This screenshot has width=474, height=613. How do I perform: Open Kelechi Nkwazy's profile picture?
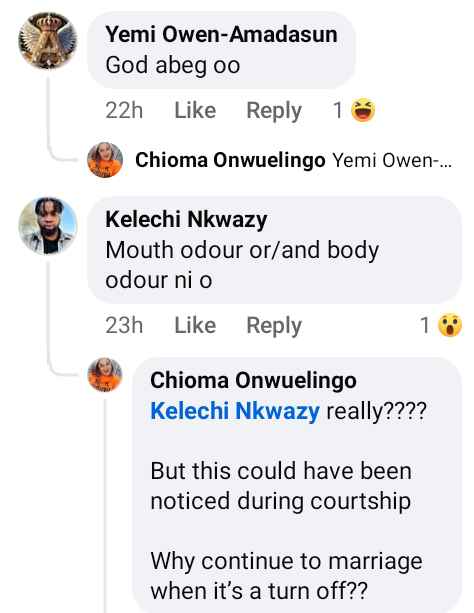coord(48,226)
